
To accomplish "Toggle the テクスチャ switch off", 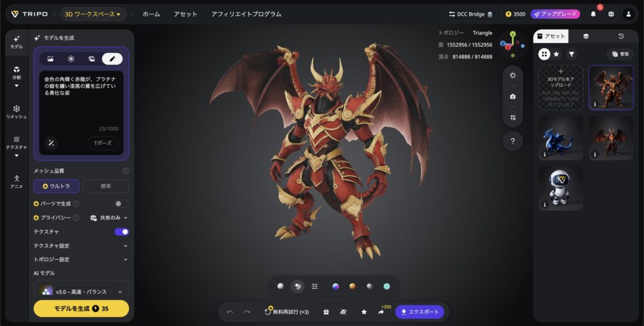I will [121, 232].
